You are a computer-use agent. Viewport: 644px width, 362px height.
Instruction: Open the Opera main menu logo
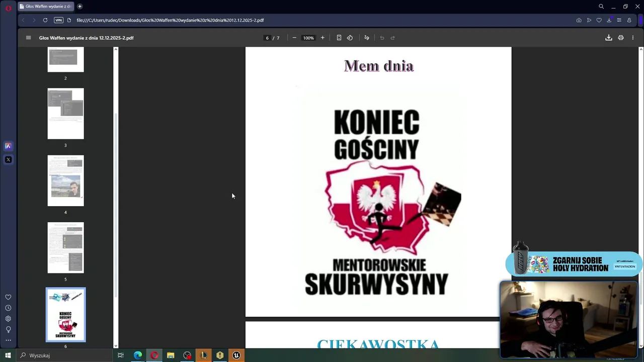8,8
